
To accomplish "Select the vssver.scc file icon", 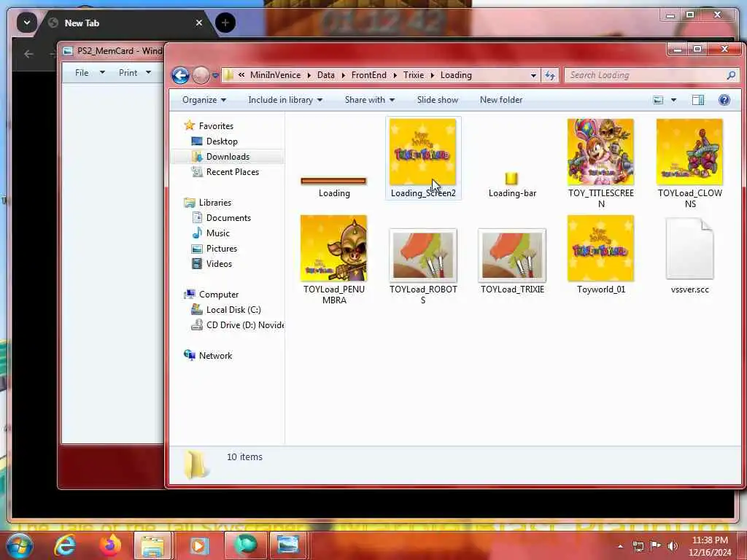I will pyautogui.click(x=689, y=249).
